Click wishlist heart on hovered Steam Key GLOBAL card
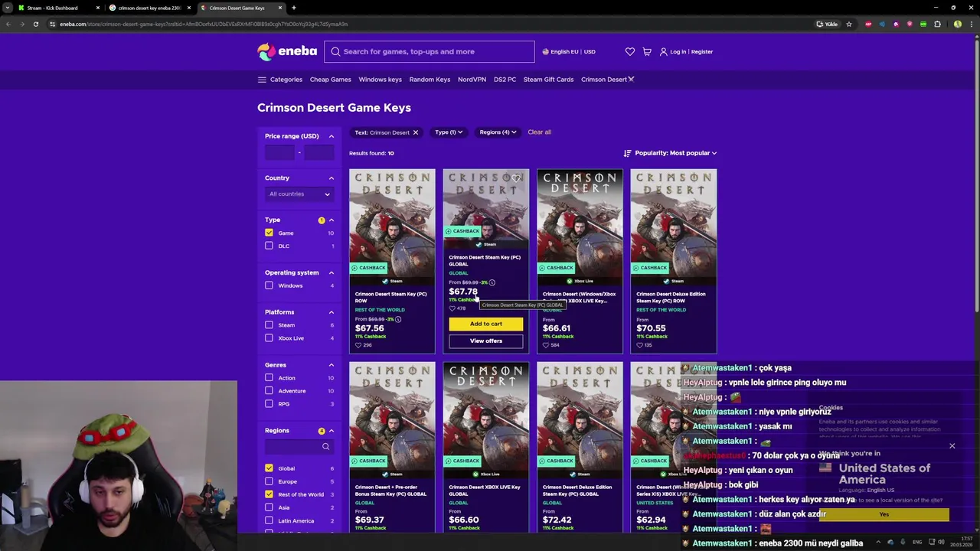 coord(517,179)
